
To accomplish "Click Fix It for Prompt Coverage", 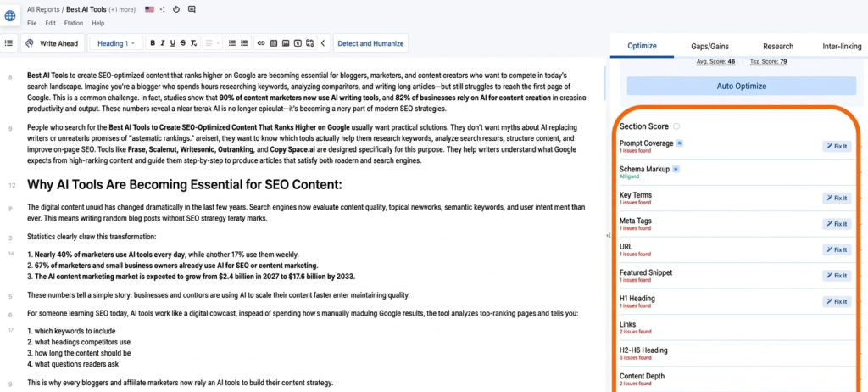I will click(x=837, y=147).
